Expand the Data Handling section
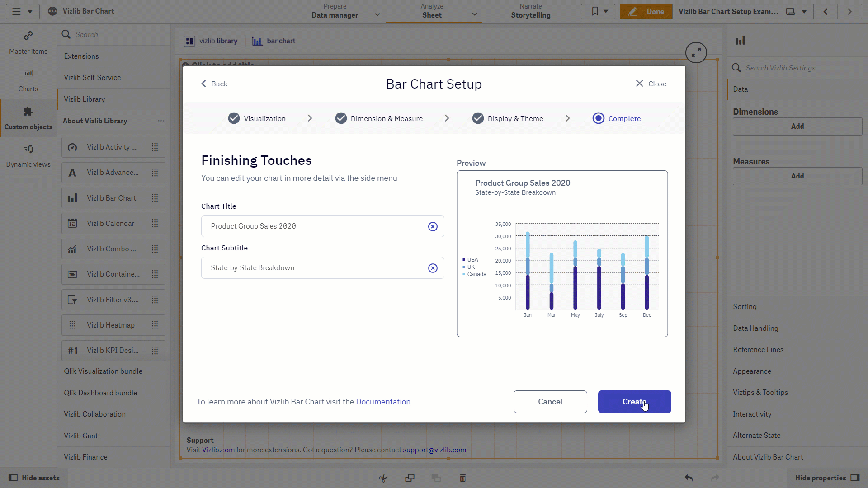The height and width of the screenshot is (488, 868). (x=797, y=328)
